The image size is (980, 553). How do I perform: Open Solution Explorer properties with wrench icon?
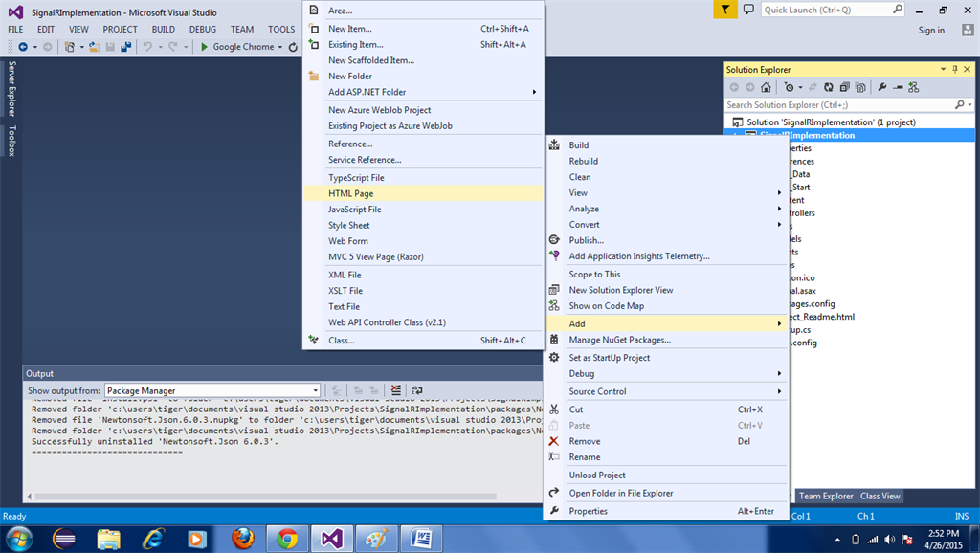881,87
